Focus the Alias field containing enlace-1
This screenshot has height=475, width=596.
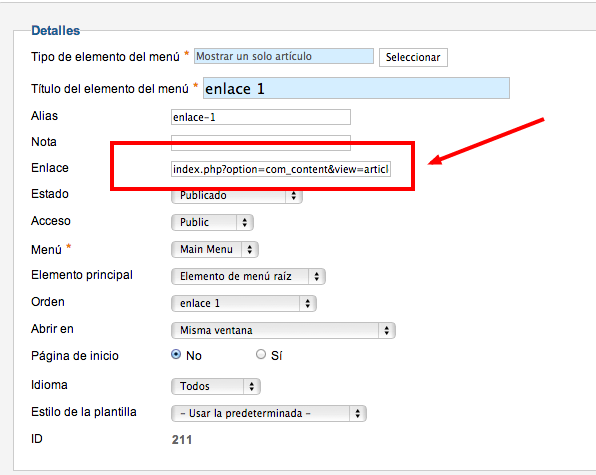[261, 117]
